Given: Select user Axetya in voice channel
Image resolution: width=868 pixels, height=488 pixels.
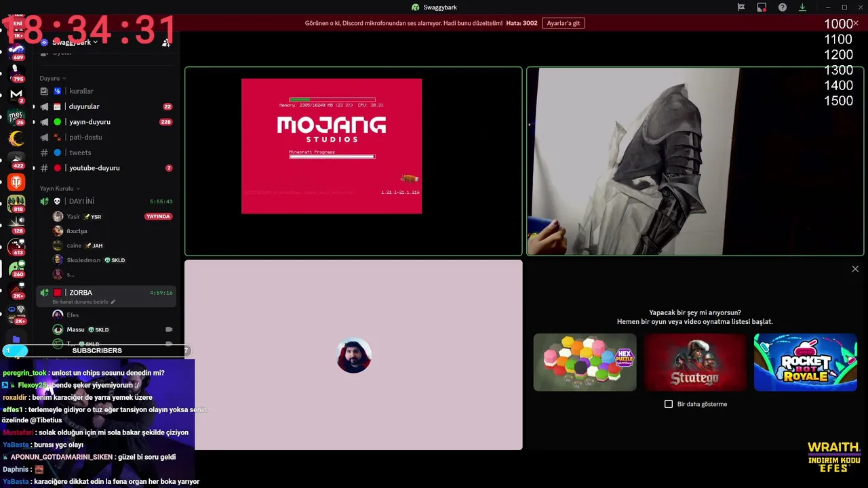Looking at the screenshot, I should (113, 231).
